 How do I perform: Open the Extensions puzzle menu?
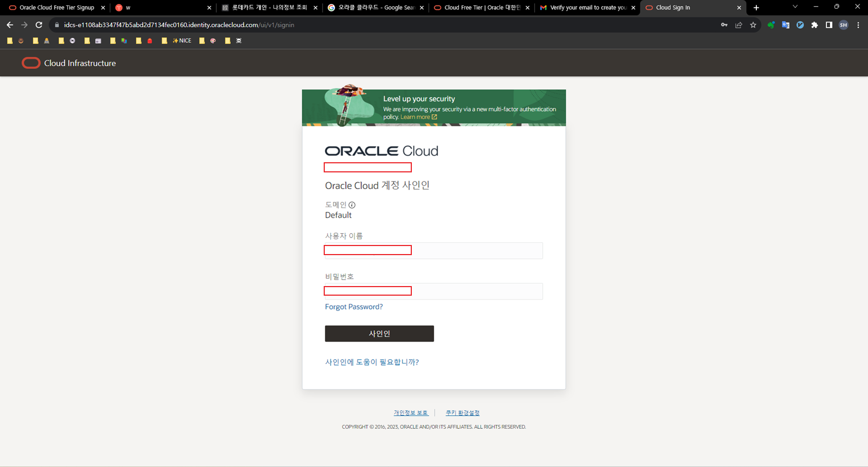click(x=815, y=25)
